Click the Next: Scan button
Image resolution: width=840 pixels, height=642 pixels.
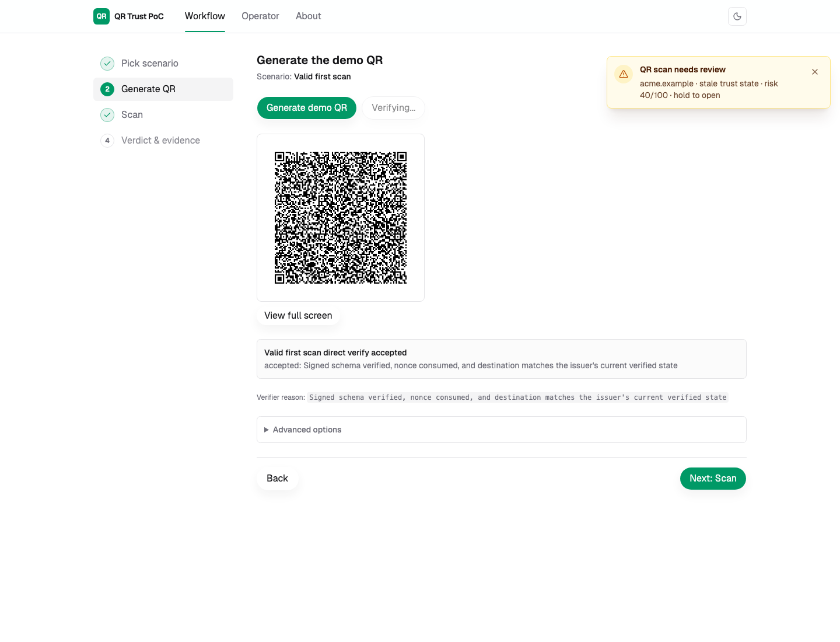[x=713, y=479]
